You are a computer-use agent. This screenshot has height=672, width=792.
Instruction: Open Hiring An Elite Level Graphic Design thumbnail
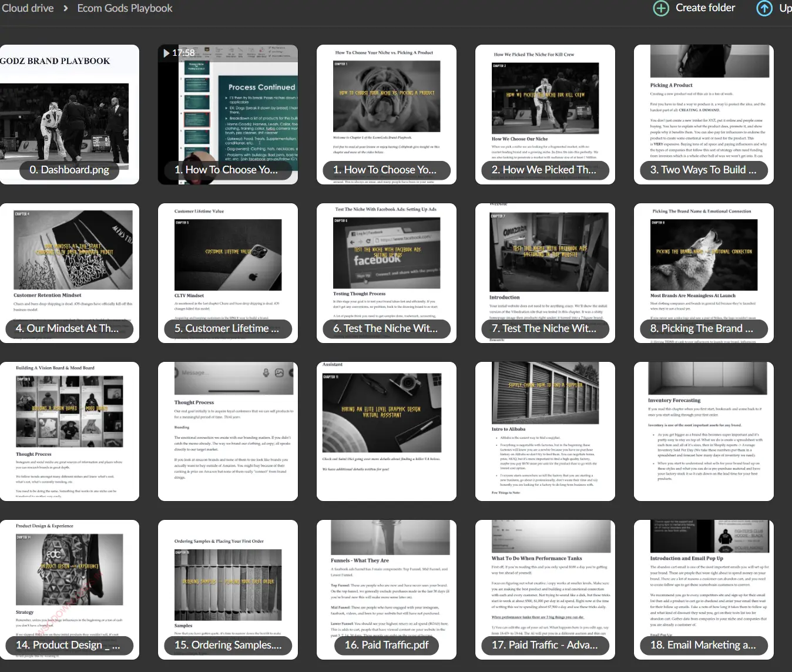point(387,432)
